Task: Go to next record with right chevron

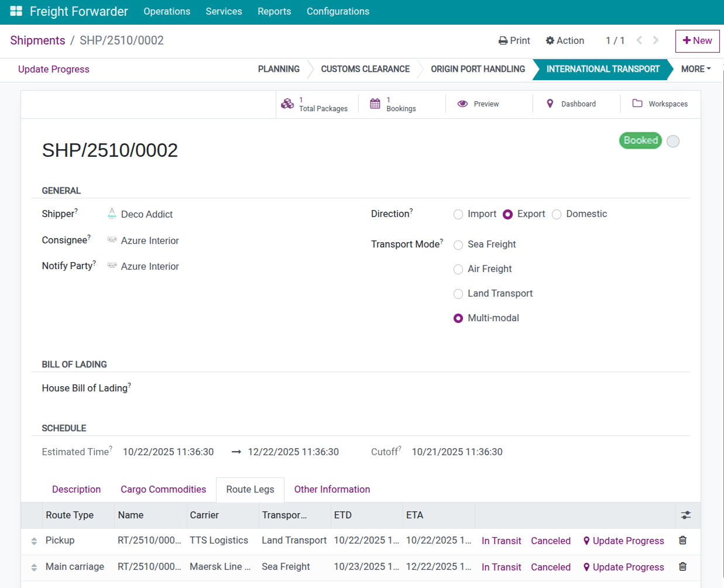Action: click(656, 40)
